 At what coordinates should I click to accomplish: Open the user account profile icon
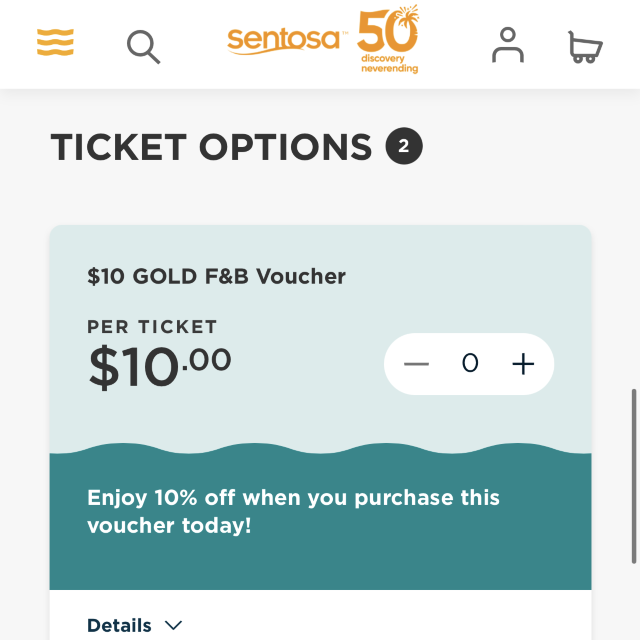coord(508,45)
